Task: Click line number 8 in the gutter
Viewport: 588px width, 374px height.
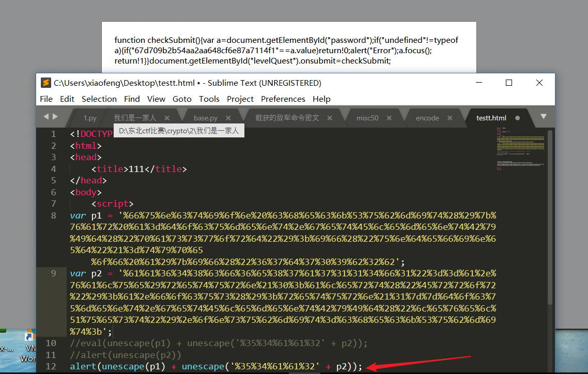Action: pyautogui.click(x=54, y=215)
